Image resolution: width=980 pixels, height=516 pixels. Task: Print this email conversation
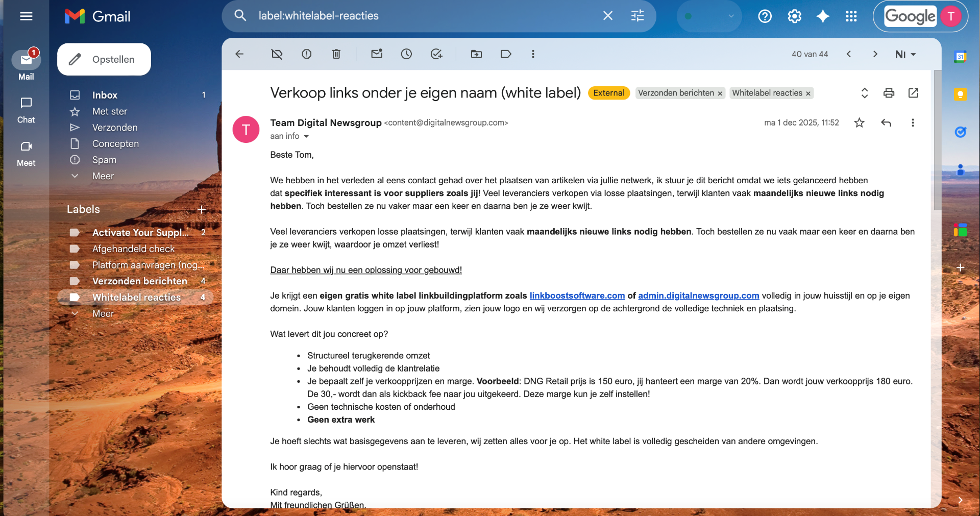(x=889, y=93)
